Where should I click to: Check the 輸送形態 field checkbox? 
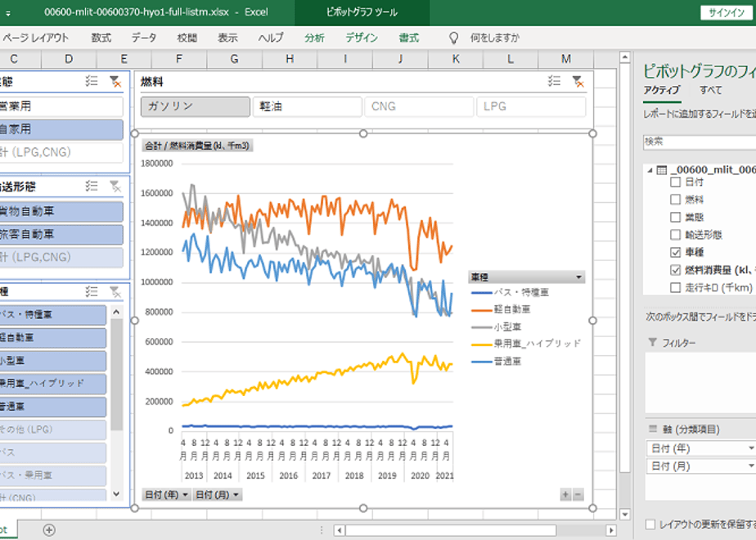click(676, 235)
